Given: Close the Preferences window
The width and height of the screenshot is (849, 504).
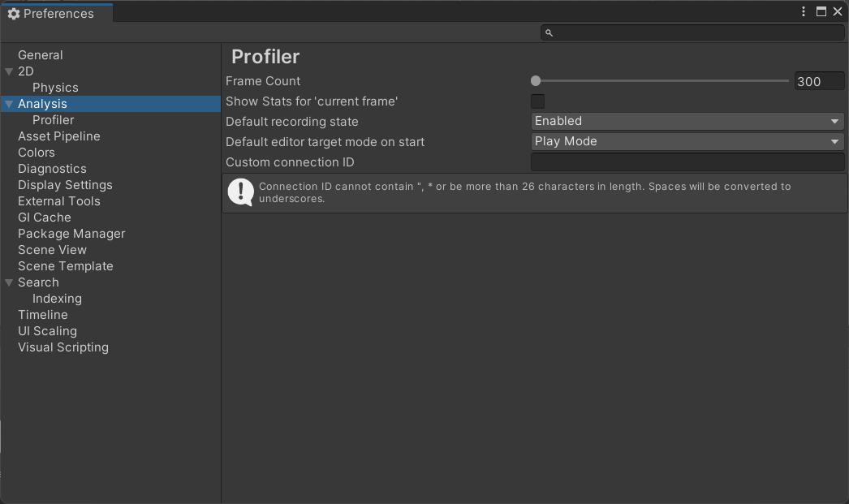Looking at the screenshot, I should tap(838, 11).
